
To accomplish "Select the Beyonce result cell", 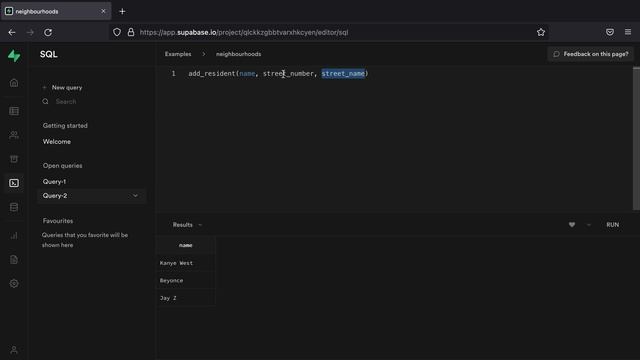I will click(186, 281).
